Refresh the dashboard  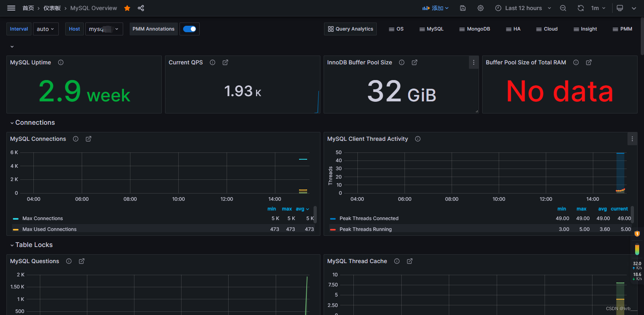point(580,8)
